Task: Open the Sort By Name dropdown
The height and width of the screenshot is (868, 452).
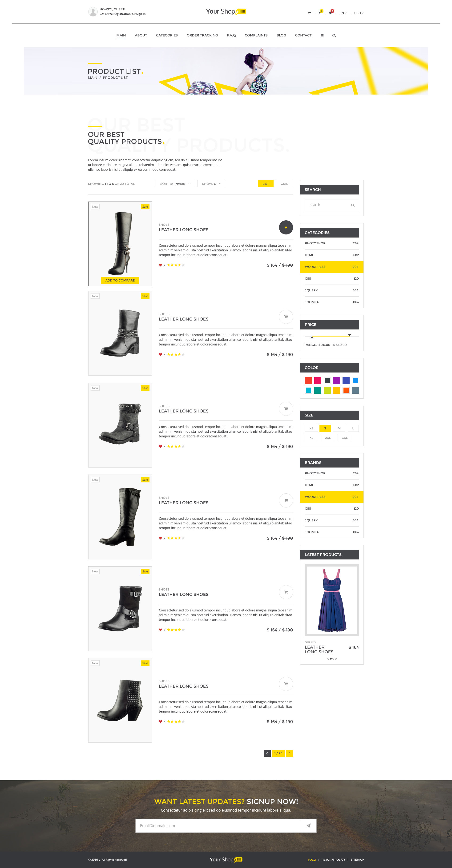Action: 175,184
